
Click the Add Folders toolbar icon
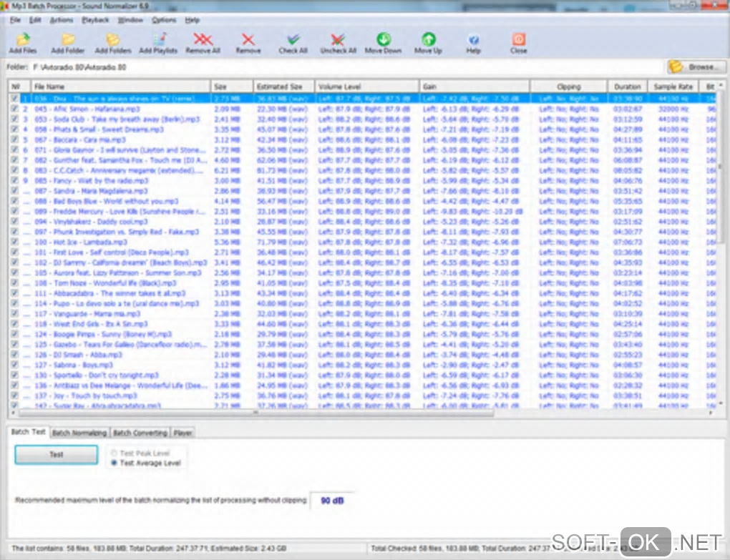click(112, 43)
